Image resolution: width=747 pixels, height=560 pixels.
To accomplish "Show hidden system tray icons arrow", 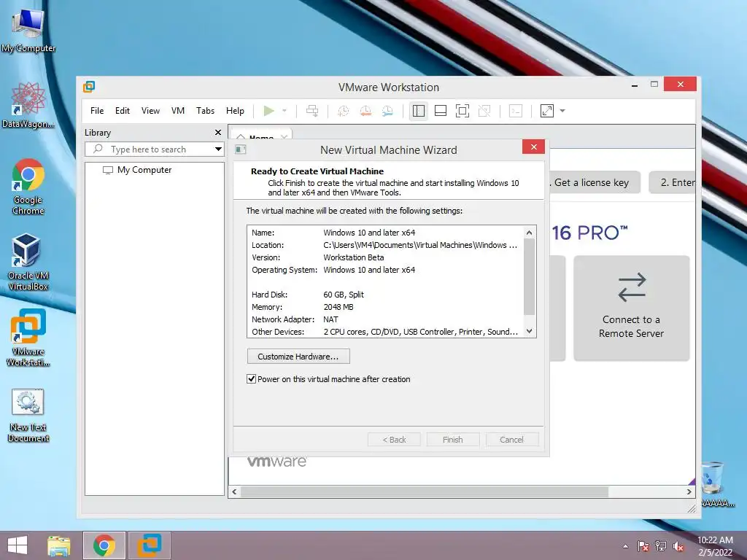I will 625,546.
